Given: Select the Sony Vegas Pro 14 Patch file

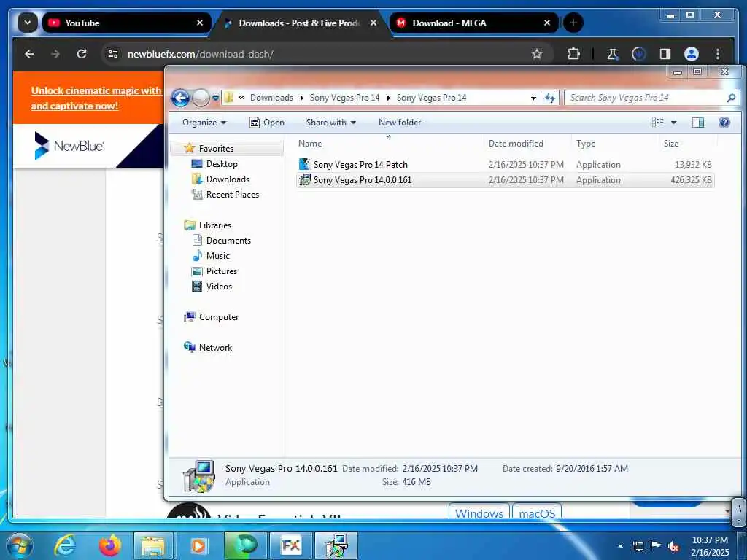Looking at the screenshot, I should 505,165.
